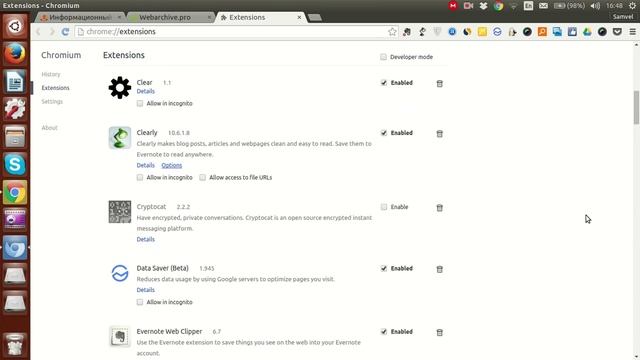
Task: Remove Cryptocat using its trash icon
Action: point(440,207)
